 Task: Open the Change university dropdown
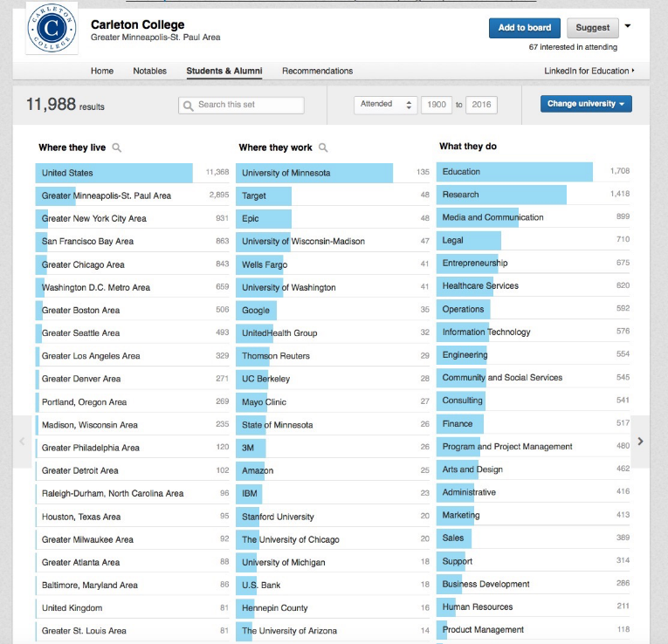586,104
